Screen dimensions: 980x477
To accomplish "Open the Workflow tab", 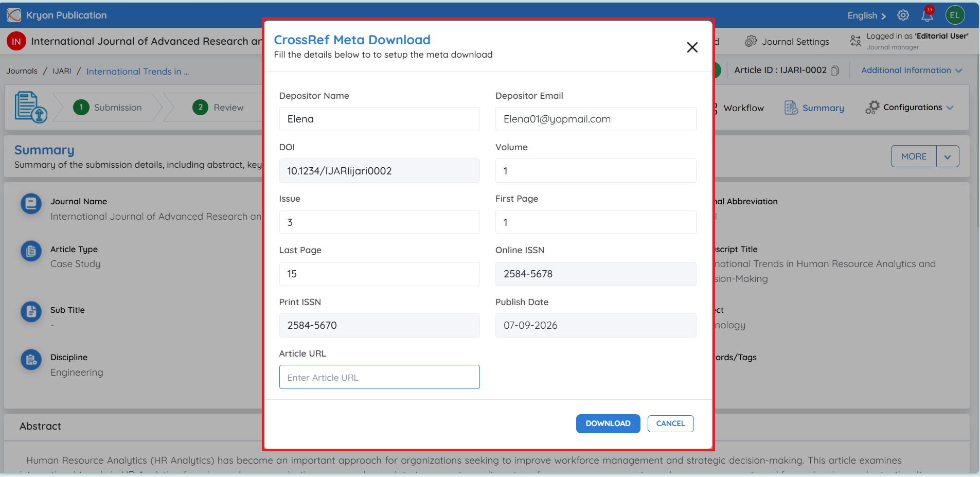I will (743, 108).
